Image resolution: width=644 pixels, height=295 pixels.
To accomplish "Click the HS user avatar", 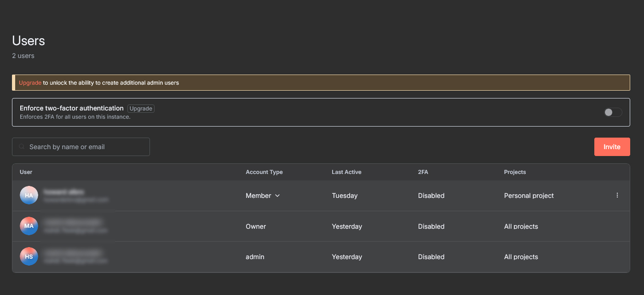I will (x=29, y=257).
